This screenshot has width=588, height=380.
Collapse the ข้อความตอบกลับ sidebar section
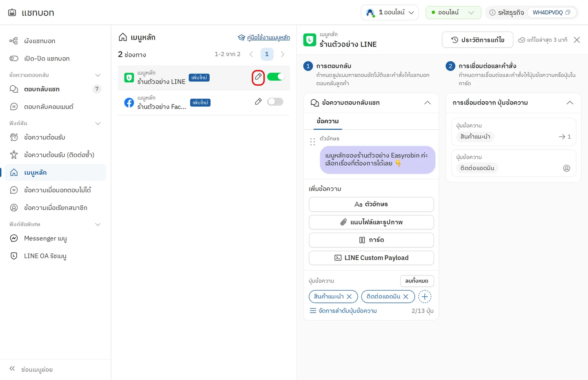click(98, 75)
